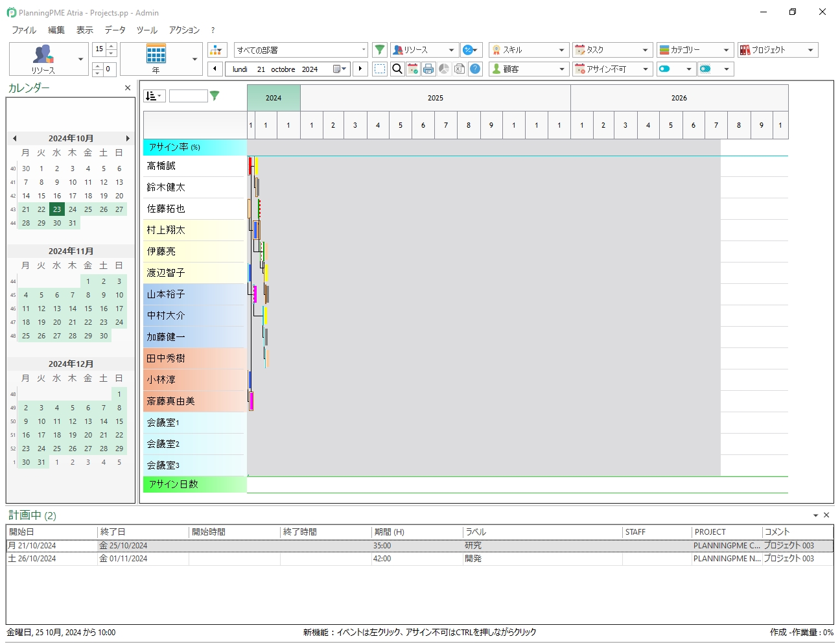This screenshot has width=840, height=643.
Task: Open the 顧客 filter dropdown
Action: click(529, 69)
